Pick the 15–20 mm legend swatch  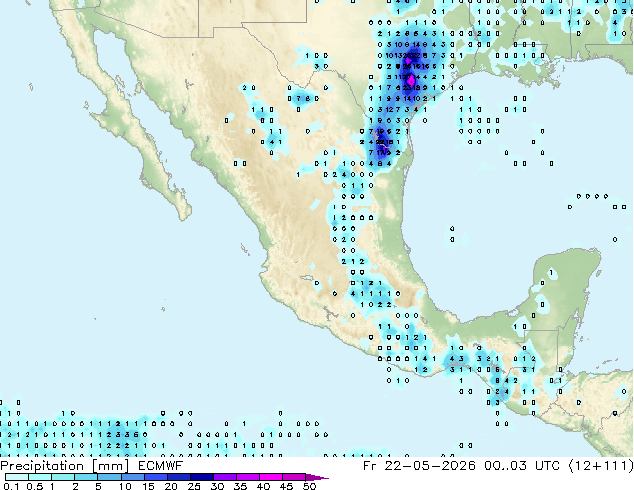(155, 477)
